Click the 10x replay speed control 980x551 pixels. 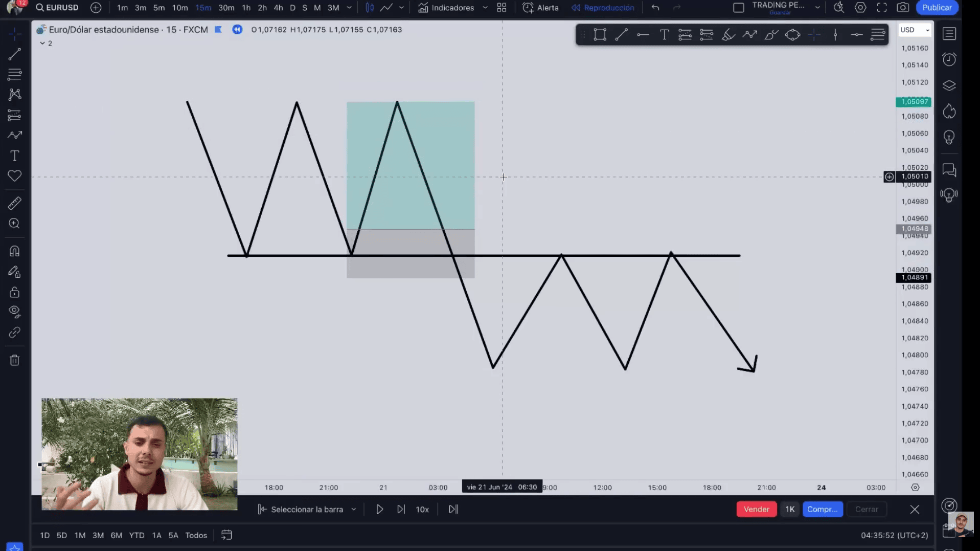click(x=422, y=510)
